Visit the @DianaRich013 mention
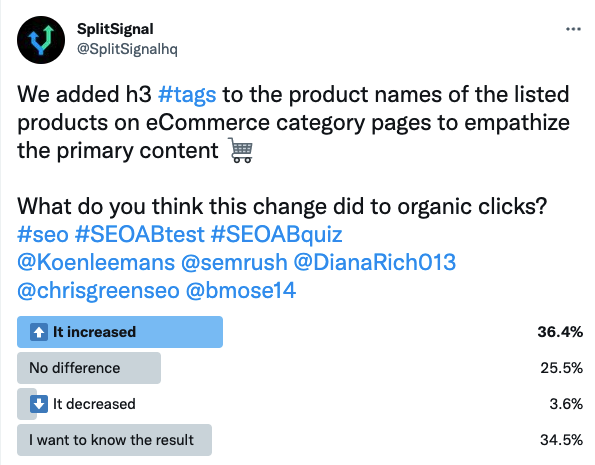 (375, 262)
